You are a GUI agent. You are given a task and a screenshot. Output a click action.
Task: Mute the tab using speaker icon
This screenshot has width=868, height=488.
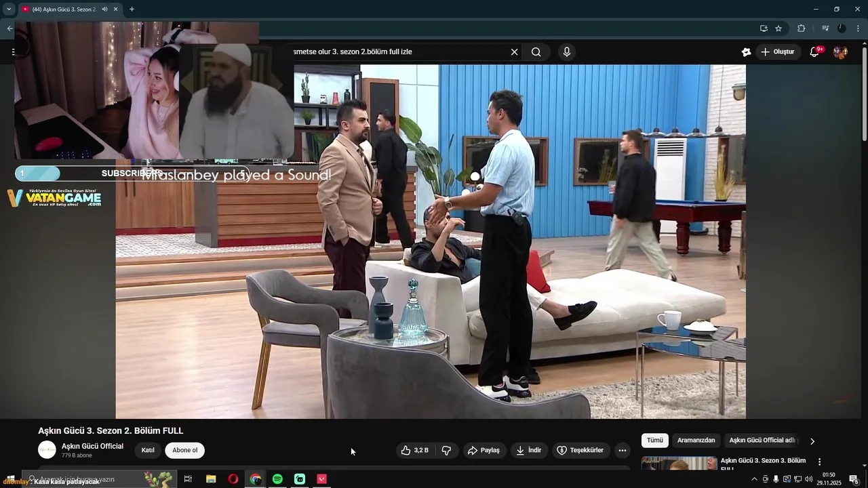pos(104,9)
